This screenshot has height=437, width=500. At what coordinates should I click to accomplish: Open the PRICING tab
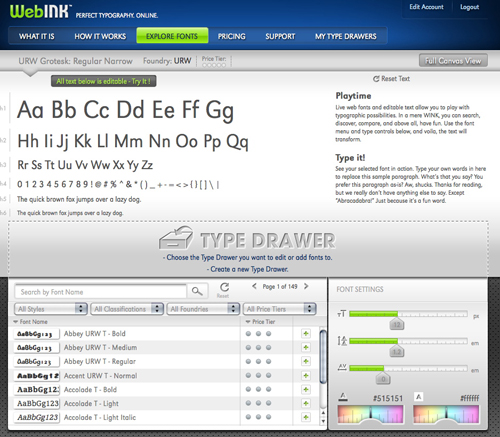[x=232, y=36]
